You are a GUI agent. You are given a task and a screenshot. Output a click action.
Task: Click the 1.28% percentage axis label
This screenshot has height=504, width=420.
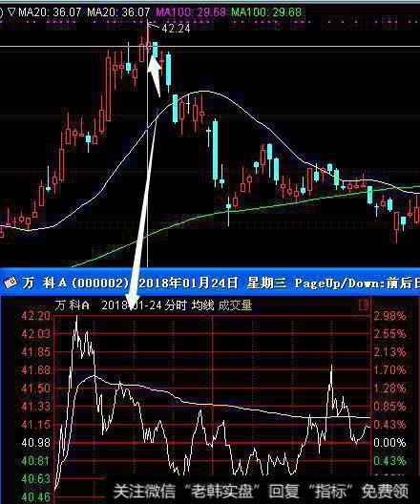click(x=389, y=388)
